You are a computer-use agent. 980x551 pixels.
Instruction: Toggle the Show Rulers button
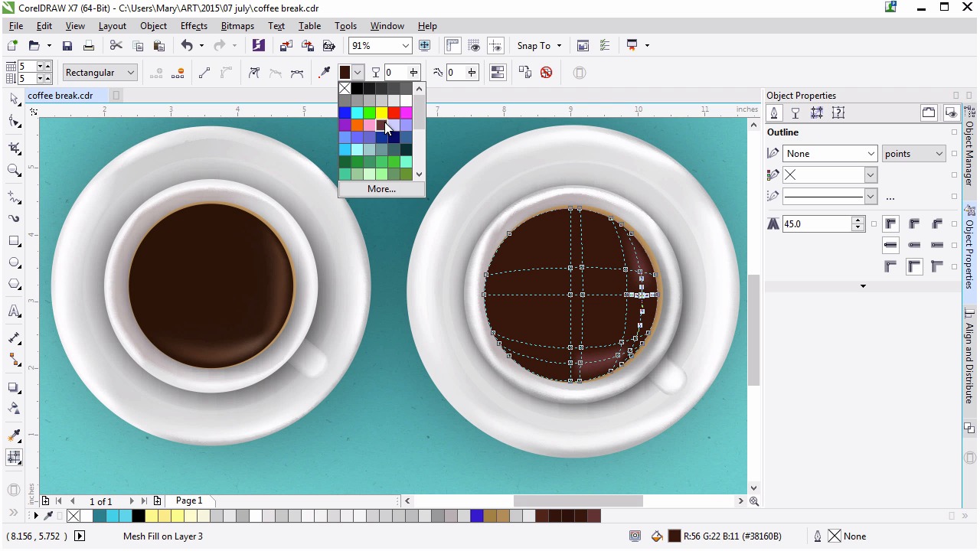[452, 46]
